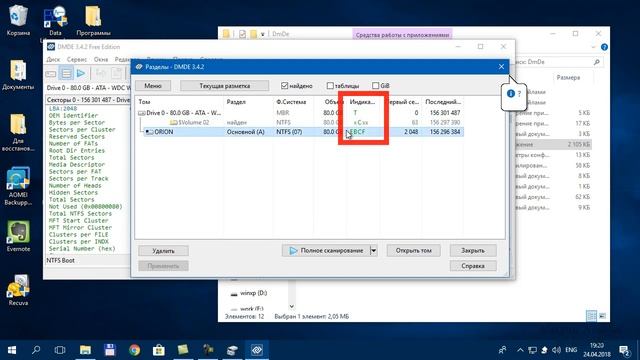Click the volume speaker tray icon
Image resolution: width=640 pixels, height=360 pixels.
[x=556, y=350]
